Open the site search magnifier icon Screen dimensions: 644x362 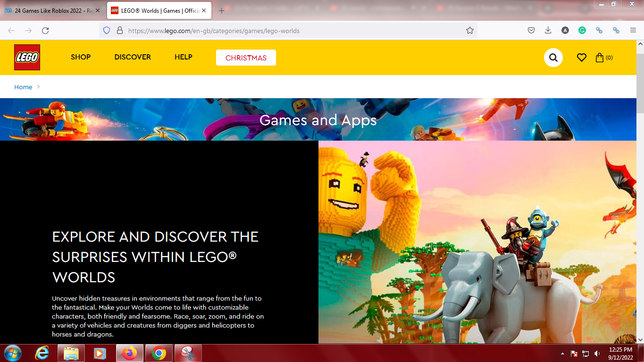(x=553, y=58)
